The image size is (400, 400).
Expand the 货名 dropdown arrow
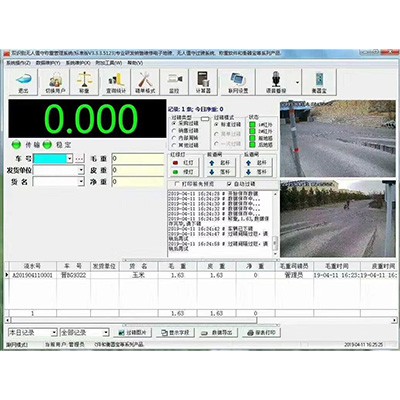(81, 182)
